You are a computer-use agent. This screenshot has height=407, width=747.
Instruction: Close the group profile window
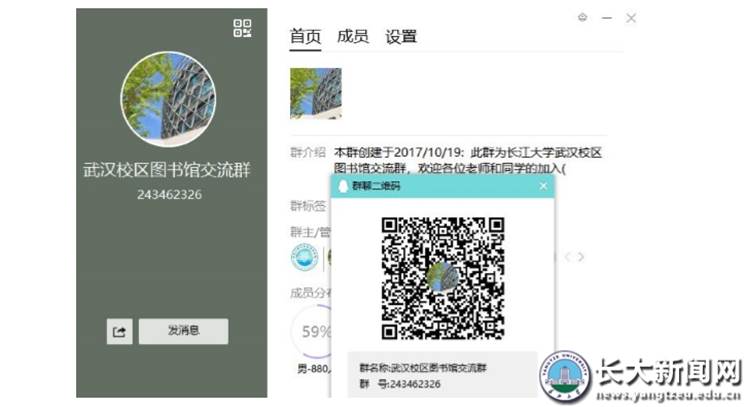pyautogui.click(x=631, y=18)
